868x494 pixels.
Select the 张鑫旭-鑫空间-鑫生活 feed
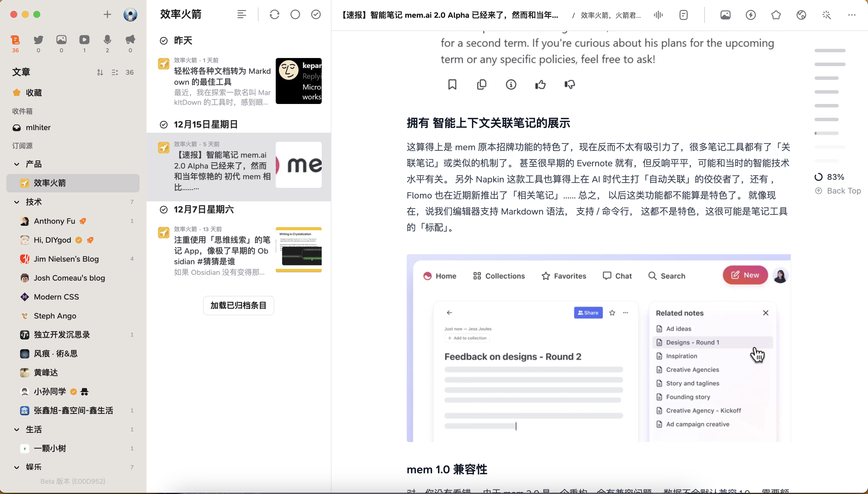(73, 410)
